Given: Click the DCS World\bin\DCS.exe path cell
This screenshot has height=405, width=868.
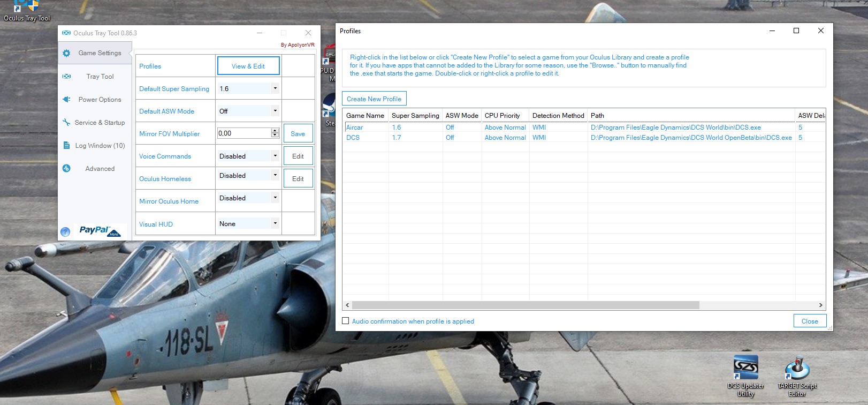Looking at the screenshot, I should pyautogui.click(x=676, y=127).
